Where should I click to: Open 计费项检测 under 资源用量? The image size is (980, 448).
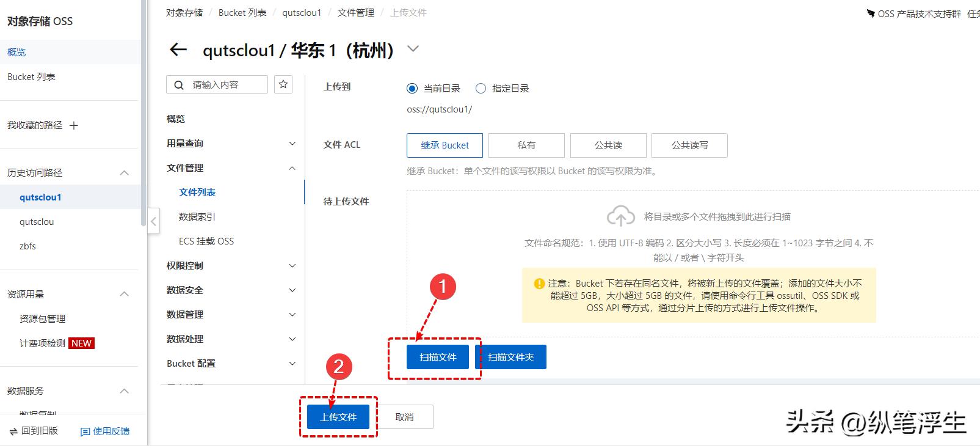pos(42,343)
